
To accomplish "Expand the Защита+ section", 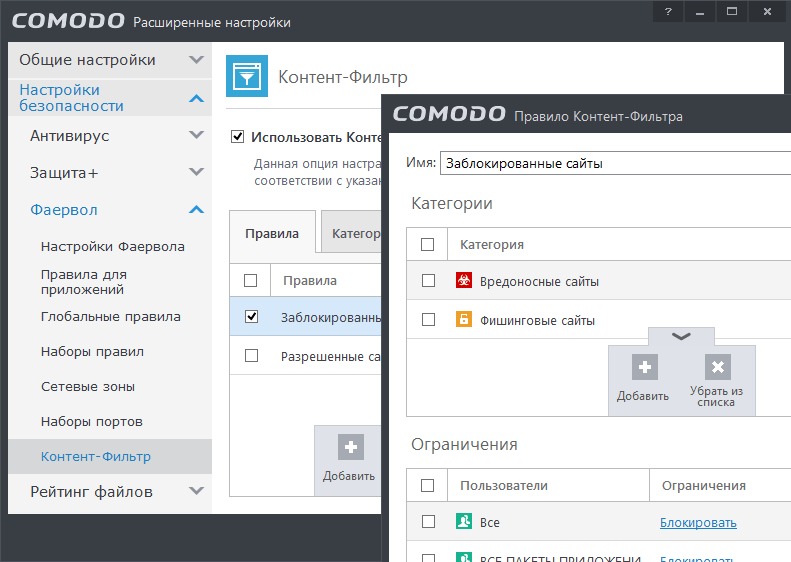I will 196,172.
